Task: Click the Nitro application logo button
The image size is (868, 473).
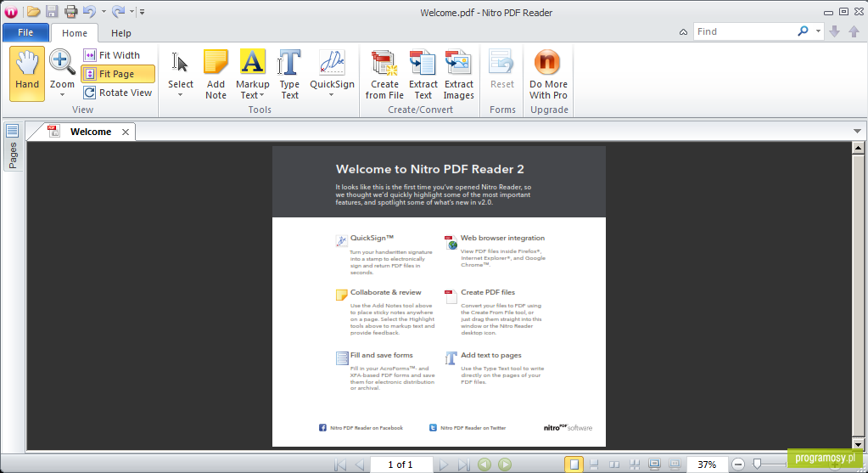Action: tap(11, 12)
